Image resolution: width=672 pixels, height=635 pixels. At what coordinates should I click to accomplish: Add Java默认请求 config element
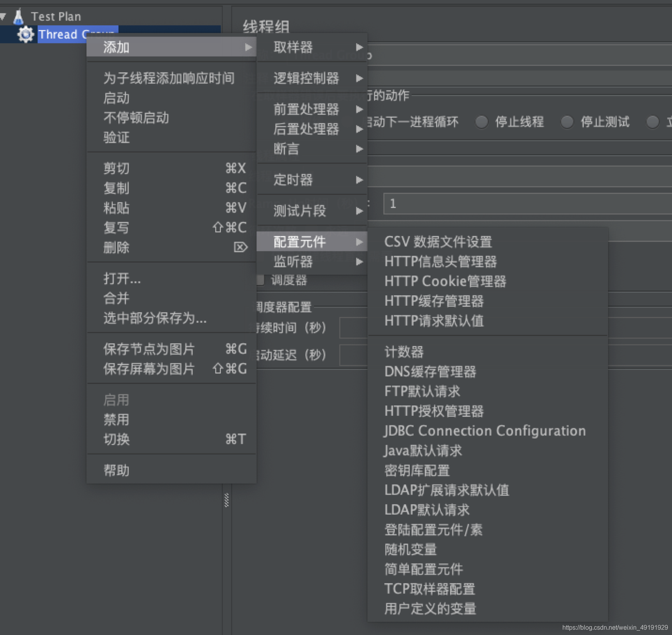[x=488, y=451]
